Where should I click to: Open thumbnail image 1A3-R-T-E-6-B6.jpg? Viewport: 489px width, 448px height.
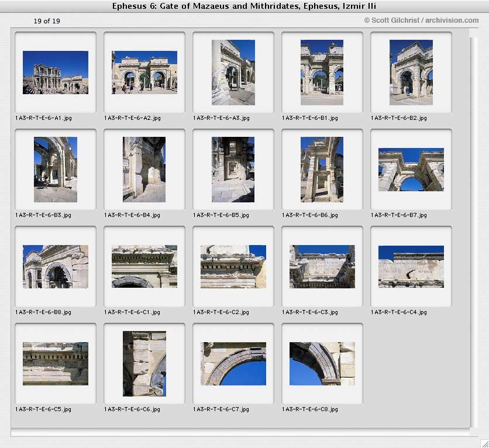pos(322,170)
